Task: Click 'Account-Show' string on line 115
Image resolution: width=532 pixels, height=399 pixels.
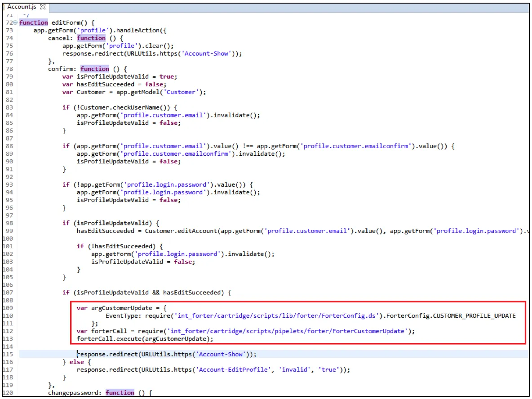Action: [x=221, y=354]
